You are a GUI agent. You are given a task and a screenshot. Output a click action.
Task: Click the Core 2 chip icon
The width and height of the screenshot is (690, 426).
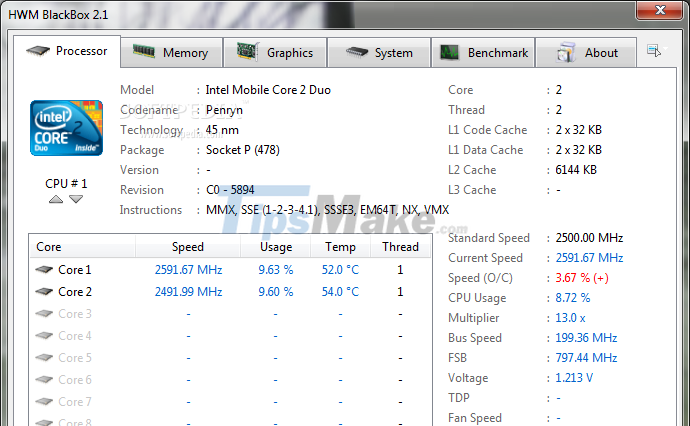pyautogui.click(x=44, y=291)
